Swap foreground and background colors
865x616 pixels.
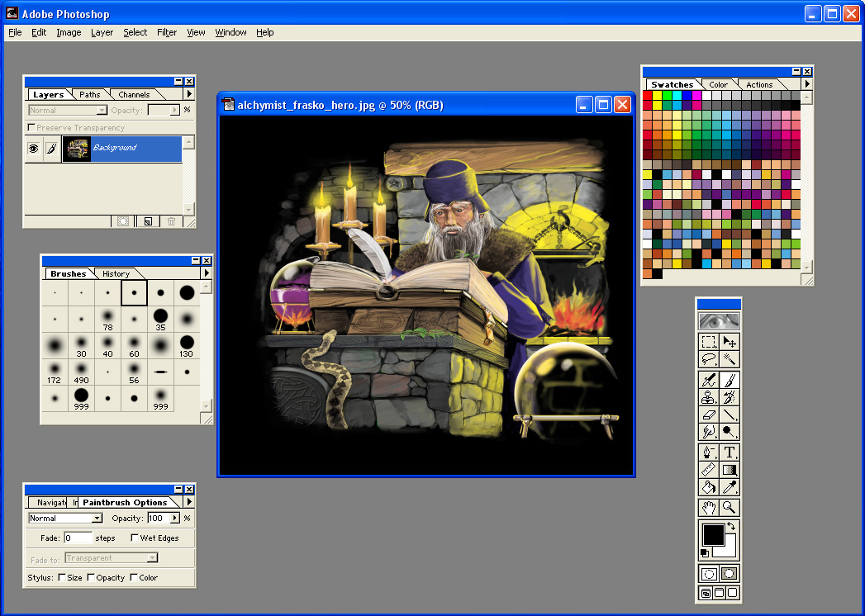731,526
